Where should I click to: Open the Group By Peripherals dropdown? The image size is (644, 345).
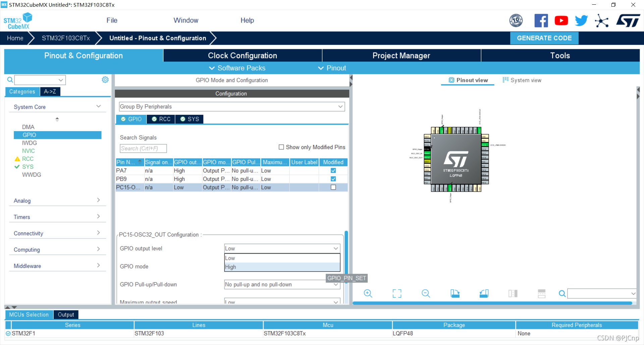(232, 107)
